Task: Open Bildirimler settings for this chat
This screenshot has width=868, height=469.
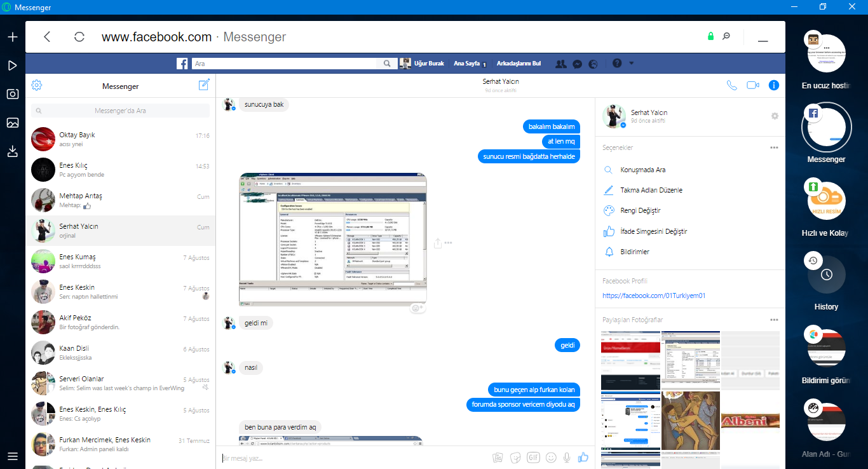Action: 690,252
